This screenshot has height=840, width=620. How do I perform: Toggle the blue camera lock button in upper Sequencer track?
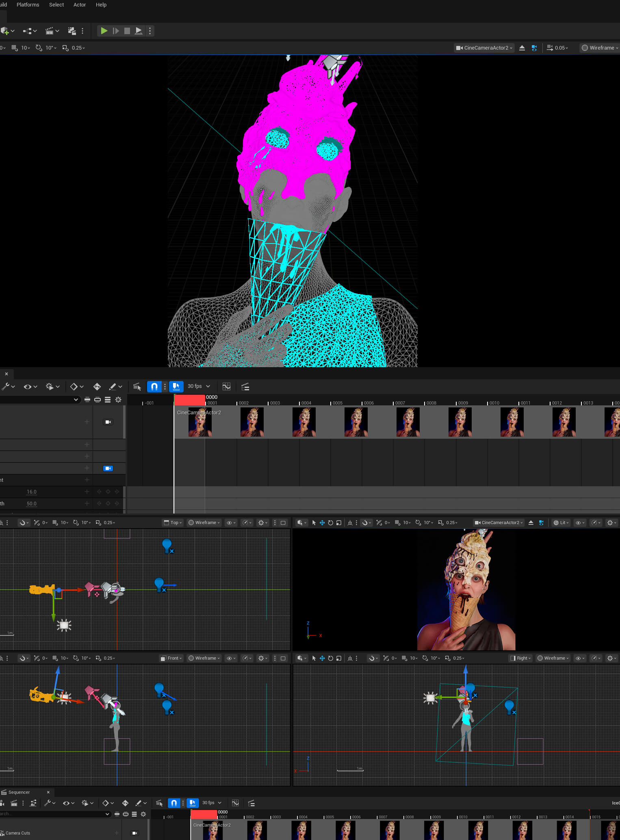tap(108, 468)
